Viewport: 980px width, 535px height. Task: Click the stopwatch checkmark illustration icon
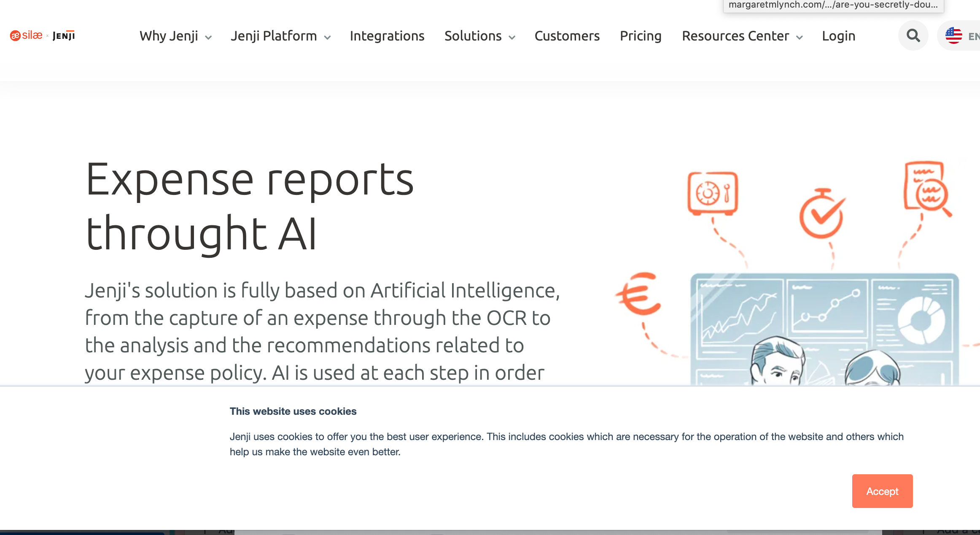(822, 213)
